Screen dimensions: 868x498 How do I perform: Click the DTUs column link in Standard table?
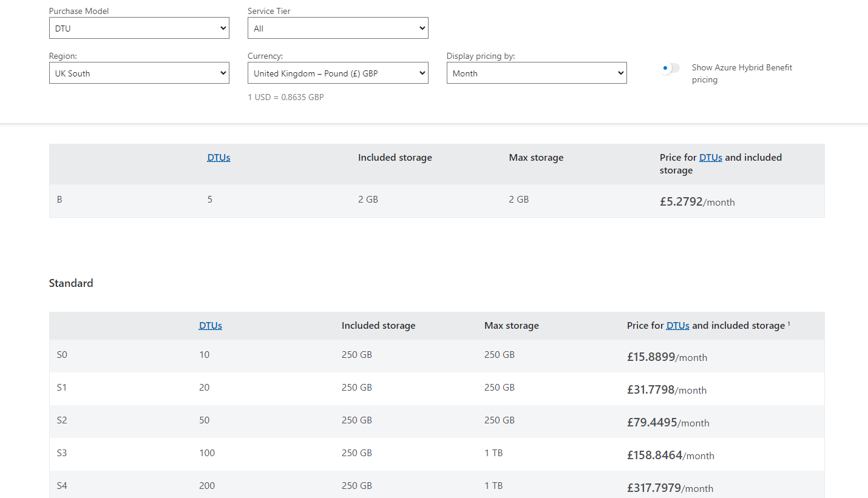210,326
